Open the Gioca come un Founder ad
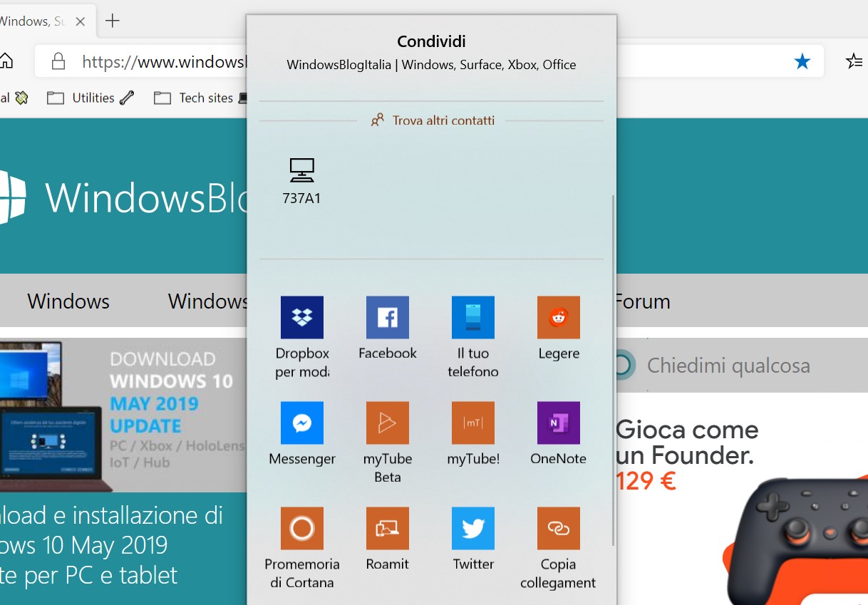Screen dimensions: 868x605 coord(743,499)
